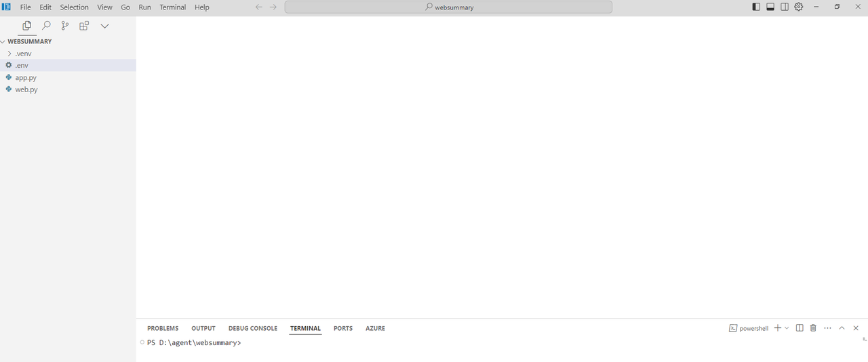Open the web.py file
Screen dimensions: 868x362
click(68, 89)
